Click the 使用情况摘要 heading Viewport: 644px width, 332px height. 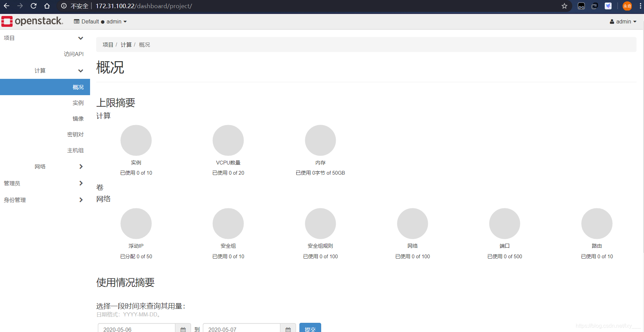point(125,282)
